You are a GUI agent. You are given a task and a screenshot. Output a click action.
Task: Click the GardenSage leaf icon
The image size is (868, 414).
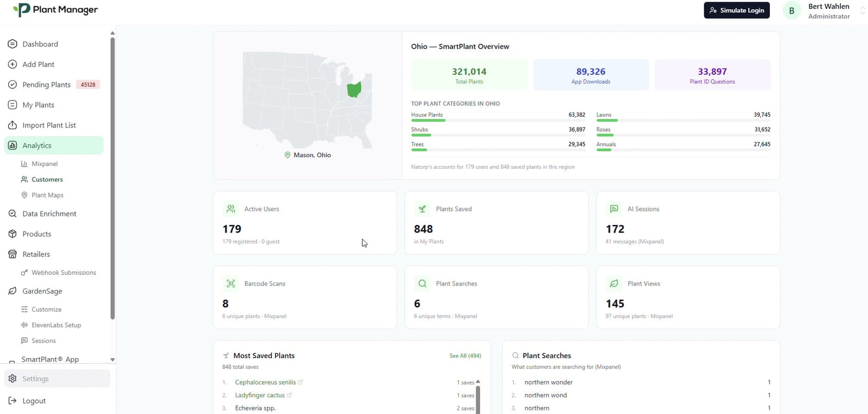click(12, 291)
